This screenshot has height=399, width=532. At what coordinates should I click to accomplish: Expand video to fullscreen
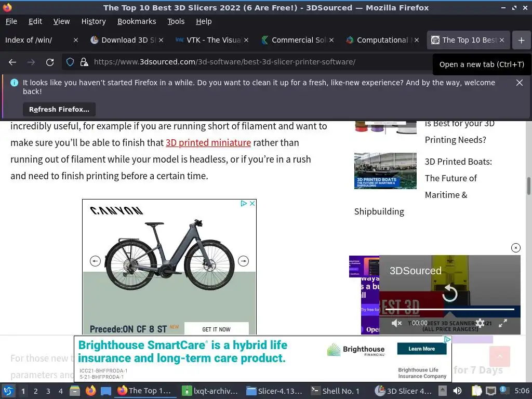(503, 323)
